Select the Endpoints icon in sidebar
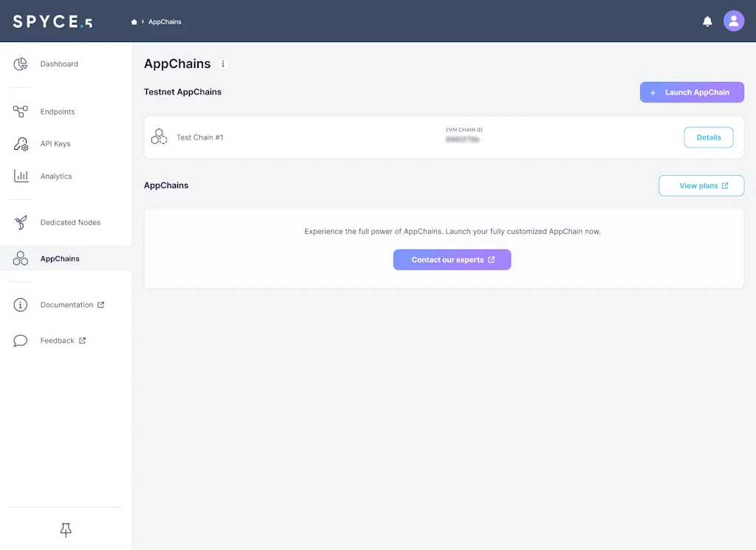Screen dimensions: 756x550 coord(20,111)
